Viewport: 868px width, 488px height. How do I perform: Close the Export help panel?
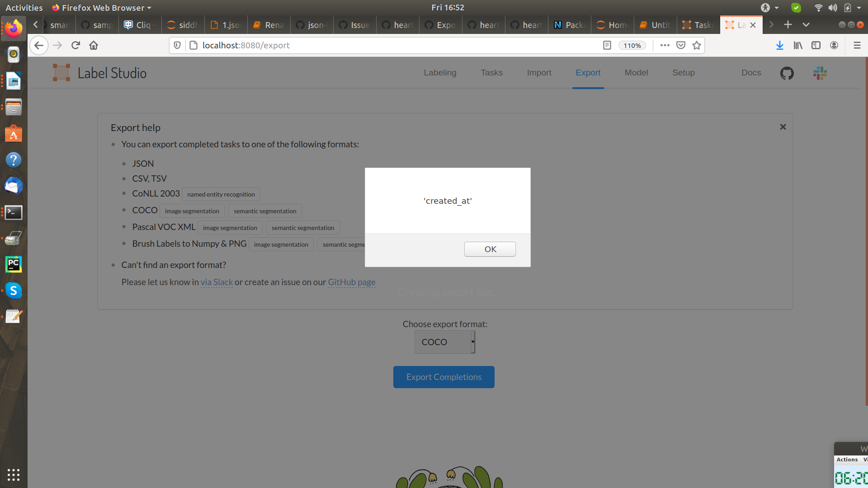point(783,127)
